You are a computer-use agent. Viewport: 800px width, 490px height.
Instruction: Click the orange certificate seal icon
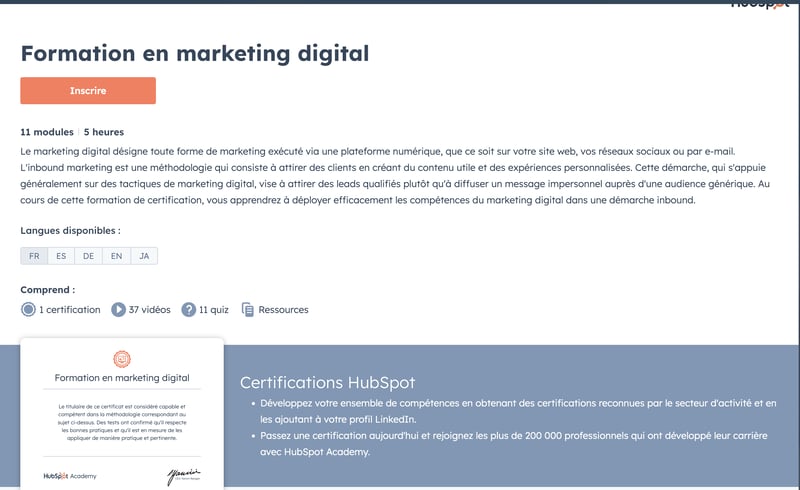click(x=122, y=359)
